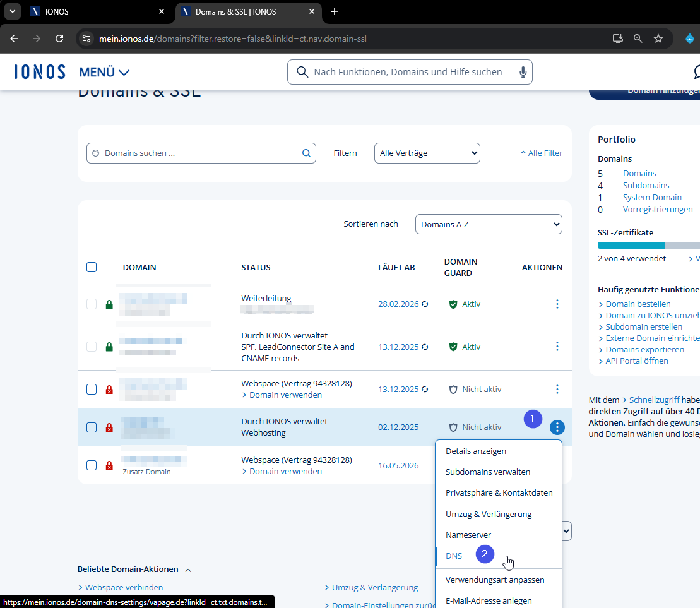Close the first IONOS tab
700x608 pixels.
coord(162,11)
